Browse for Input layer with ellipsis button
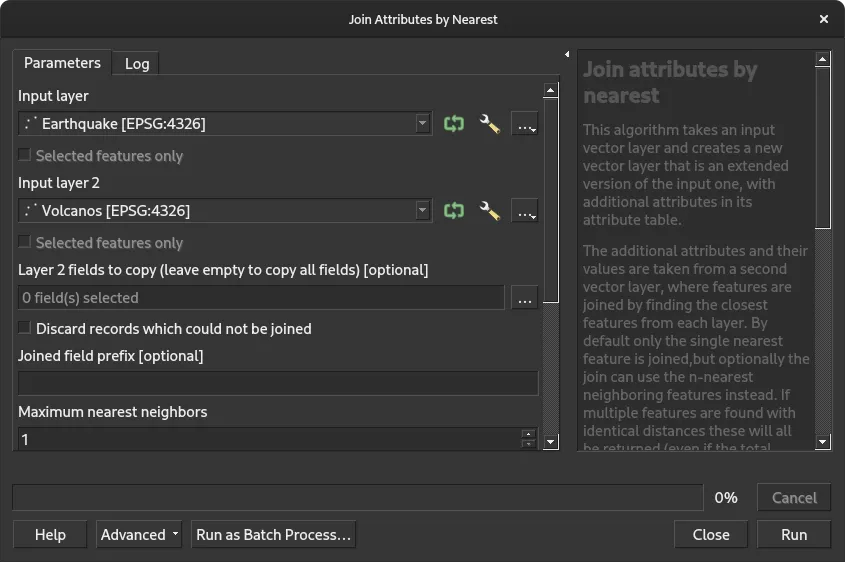 pyautogui.click(x=525, y=124)
